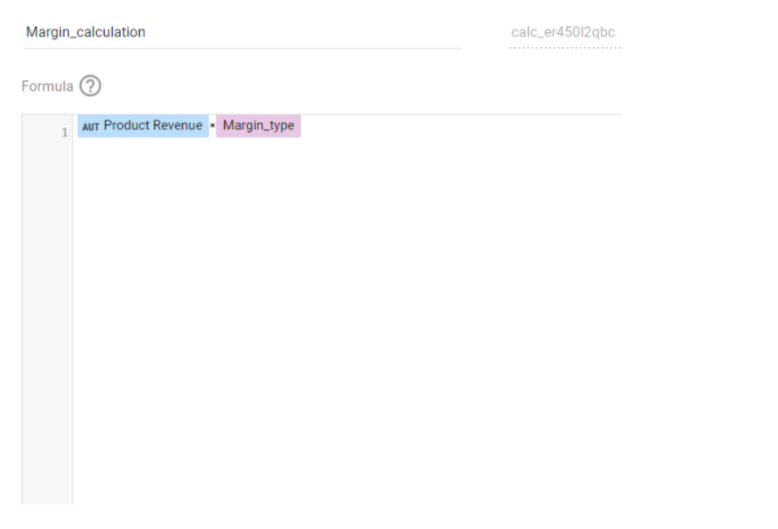Viewport: 778px width, 529px height.
Task: Click the multiplication operator between the chips
Action: 212,126
